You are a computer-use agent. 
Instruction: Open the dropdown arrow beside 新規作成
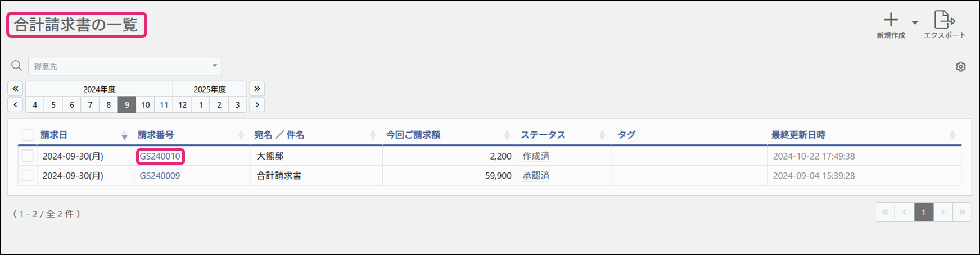click(x=915, y=22)
